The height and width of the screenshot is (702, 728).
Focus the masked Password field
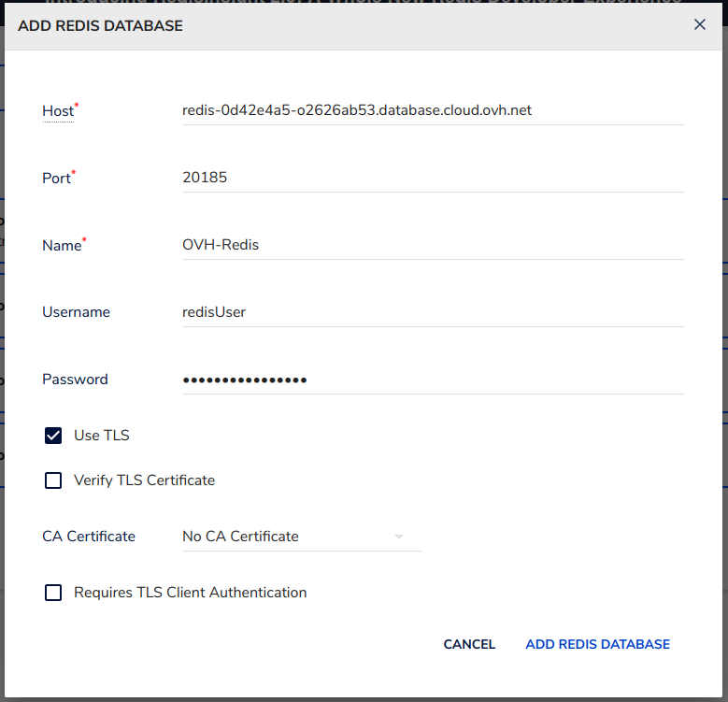433,380
